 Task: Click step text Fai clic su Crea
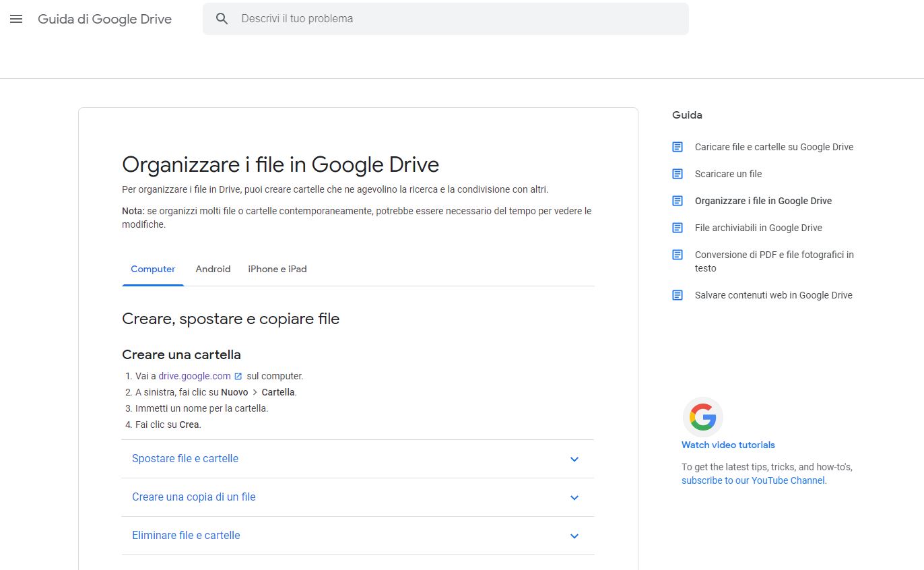coord(168,424)
